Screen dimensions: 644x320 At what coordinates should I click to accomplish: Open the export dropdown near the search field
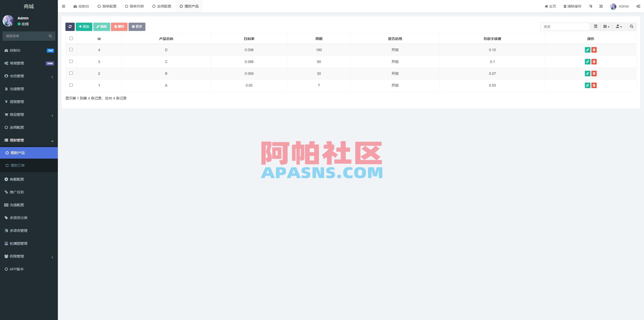[619, 27]
